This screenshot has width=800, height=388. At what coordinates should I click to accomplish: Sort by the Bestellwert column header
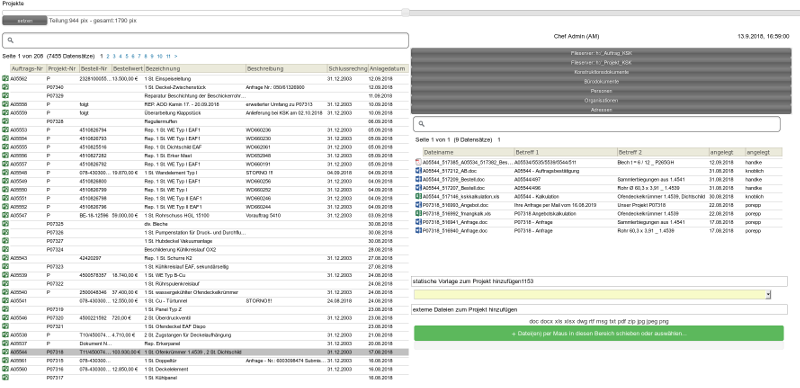[x=128, y=68]
